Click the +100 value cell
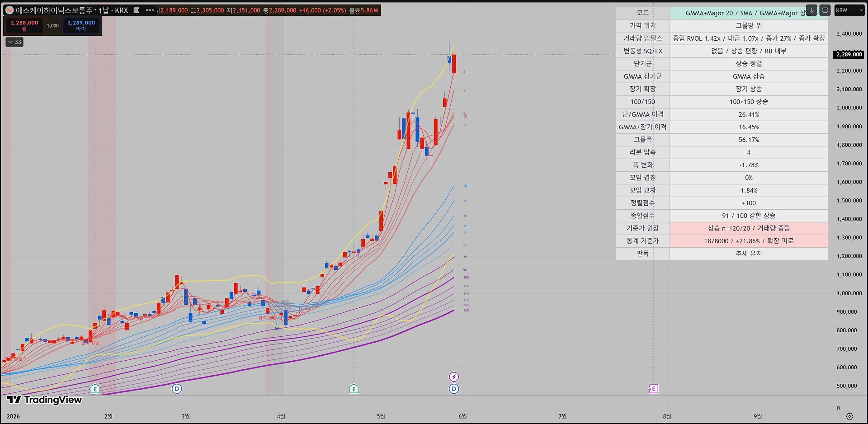This screenshot has width=868, height=424. [x=749, y=203]
